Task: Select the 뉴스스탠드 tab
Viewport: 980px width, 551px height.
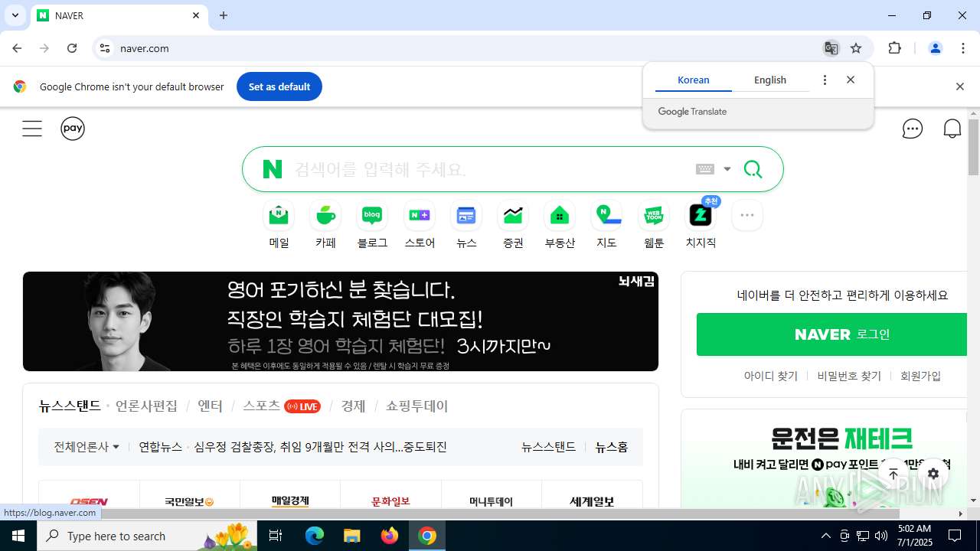Action: pyautogui.click(x=70, y=406)
